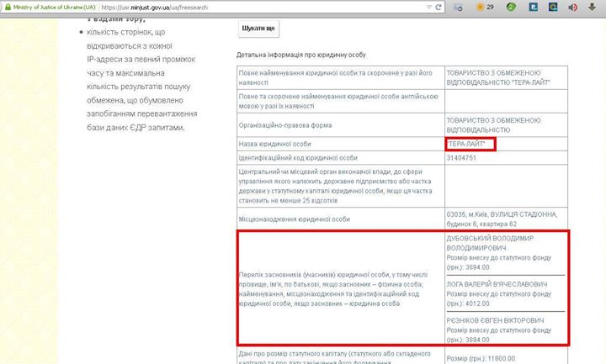Open the Ministry of Justice site identity label

[54, 8]
